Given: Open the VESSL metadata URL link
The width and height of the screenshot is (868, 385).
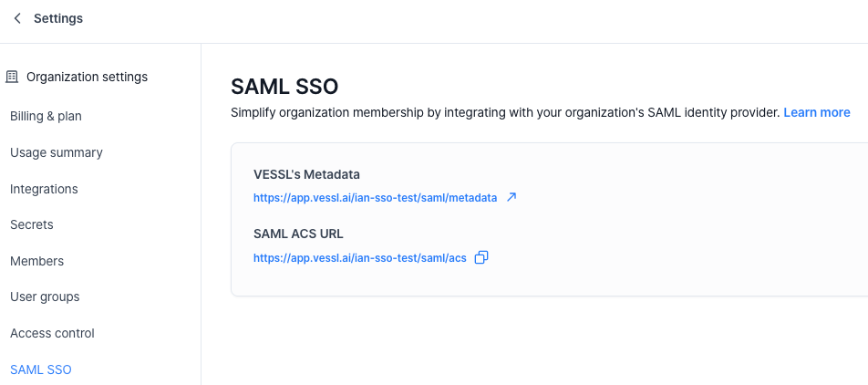Looking at the screenshot, I should (x=375, y=197).
